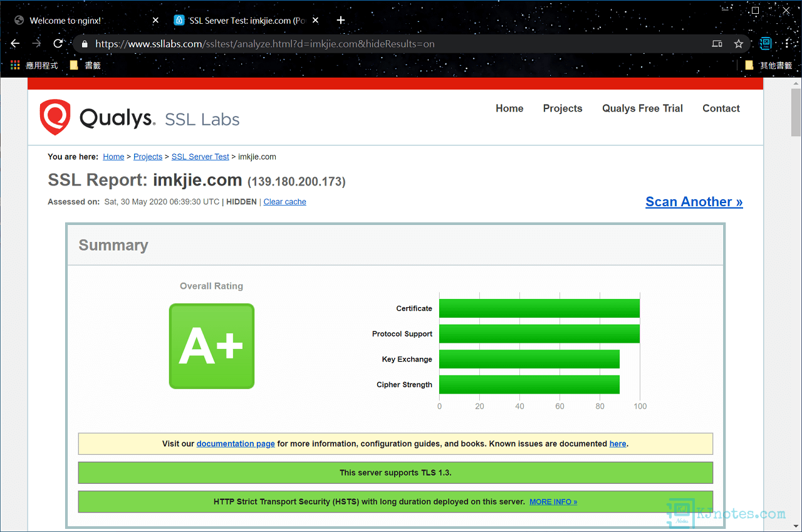Follow the Home breadcrumb link
Screen dimensions: 802x532
point(113,157)
